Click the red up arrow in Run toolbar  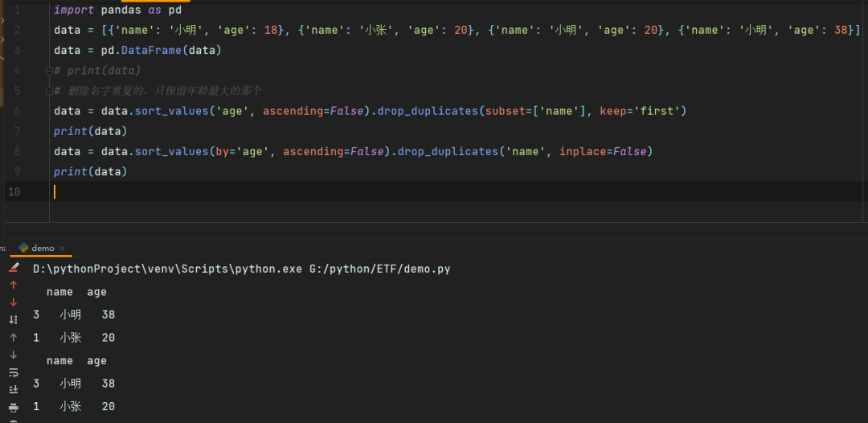pyautogui.click(x=14, y=285)
